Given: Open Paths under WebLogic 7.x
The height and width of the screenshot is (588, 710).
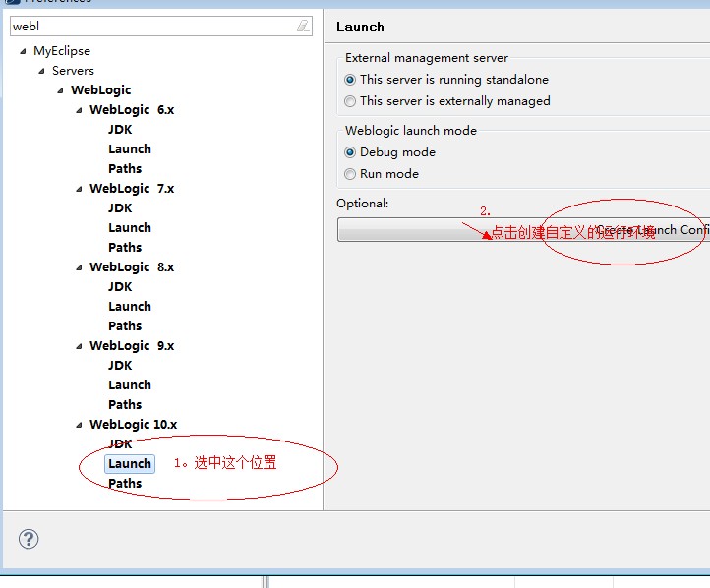Looking at the screenshot, I should (x=125, y=247).
